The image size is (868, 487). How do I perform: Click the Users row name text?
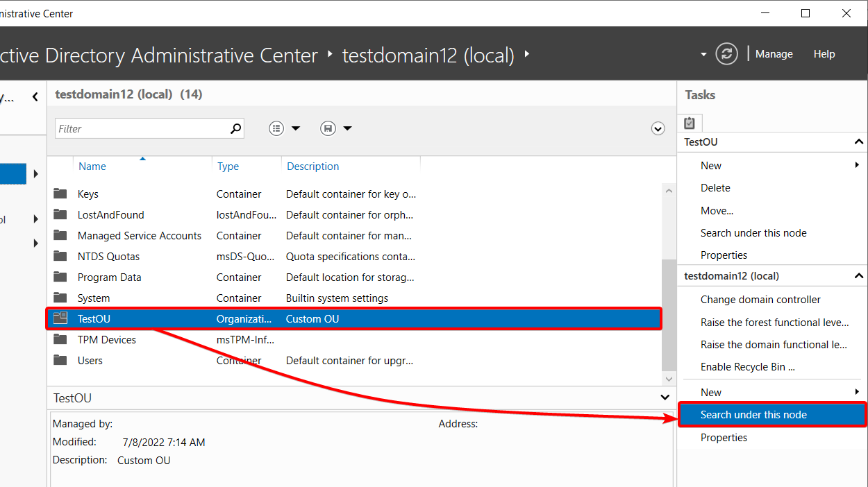pos(90,361)
